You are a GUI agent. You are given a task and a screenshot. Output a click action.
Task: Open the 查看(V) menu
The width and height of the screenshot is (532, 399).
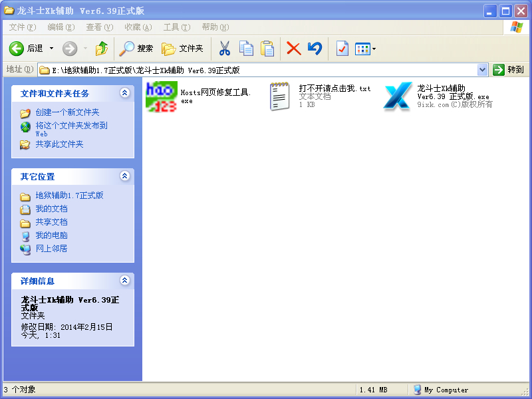click(99, 27)
